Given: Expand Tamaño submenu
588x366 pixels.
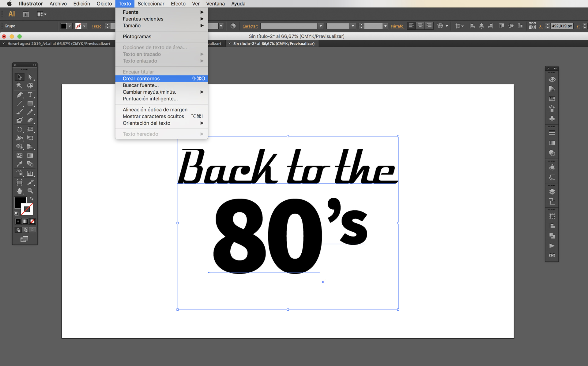Looking at the screenshot, I should [x=161, y=26].
